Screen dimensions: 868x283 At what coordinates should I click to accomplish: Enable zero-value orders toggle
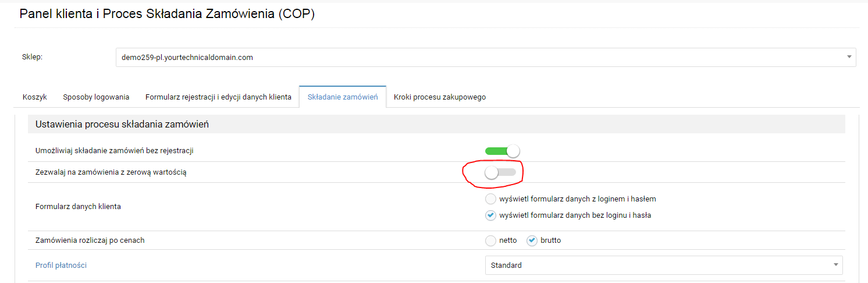pos(500,172)
